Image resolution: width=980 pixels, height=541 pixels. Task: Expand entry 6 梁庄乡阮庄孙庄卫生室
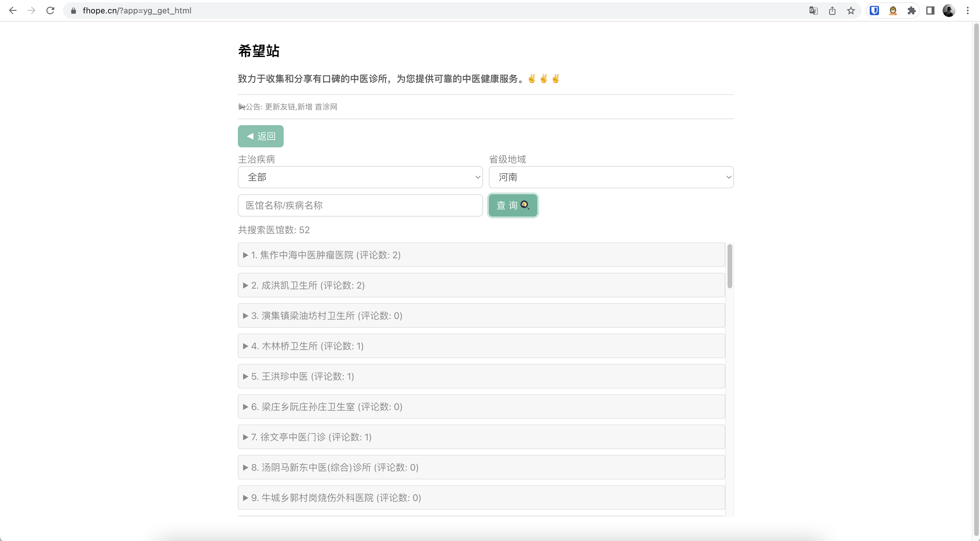click(481, 407)
